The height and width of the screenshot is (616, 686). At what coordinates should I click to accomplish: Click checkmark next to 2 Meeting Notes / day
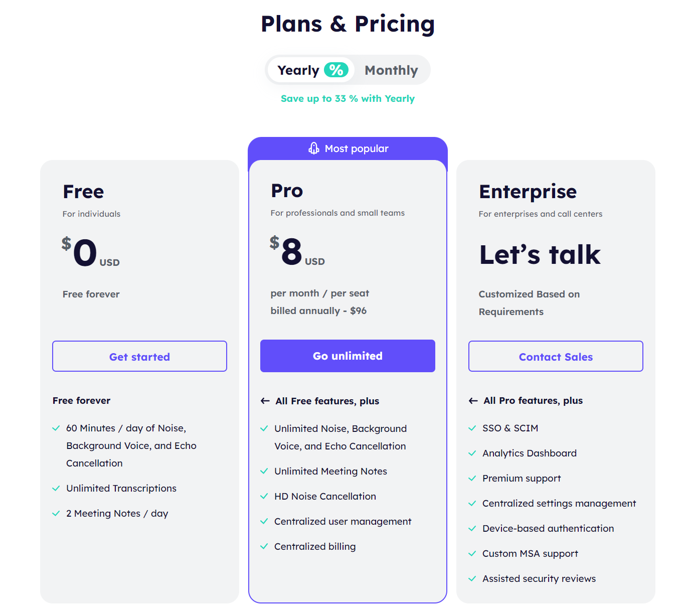[56, 513]
